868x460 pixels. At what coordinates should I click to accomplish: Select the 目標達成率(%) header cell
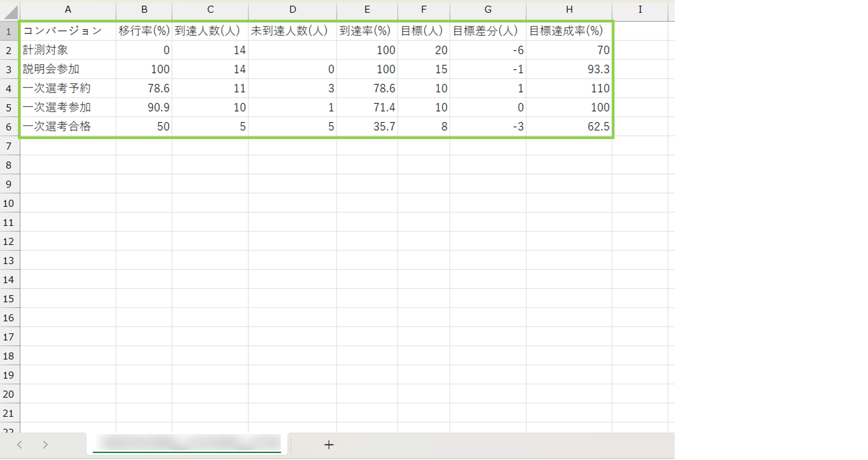click(x=569, y=31)
